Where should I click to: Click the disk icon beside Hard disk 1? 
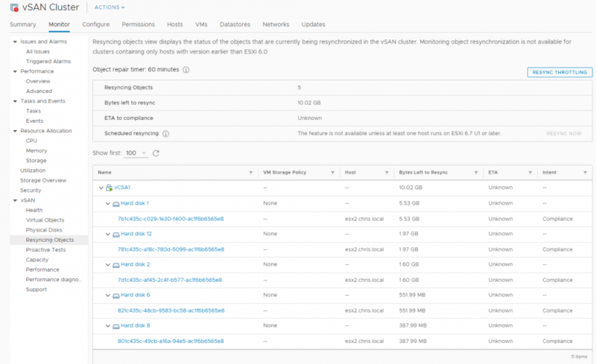116,204
